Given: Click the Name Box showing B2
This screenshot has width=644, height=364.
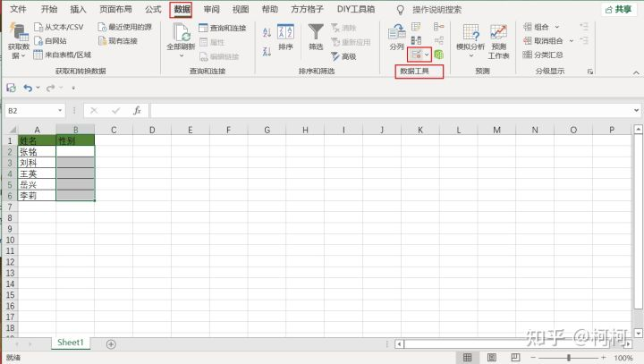Looking at the screenshot, I should tap(30, 111).
